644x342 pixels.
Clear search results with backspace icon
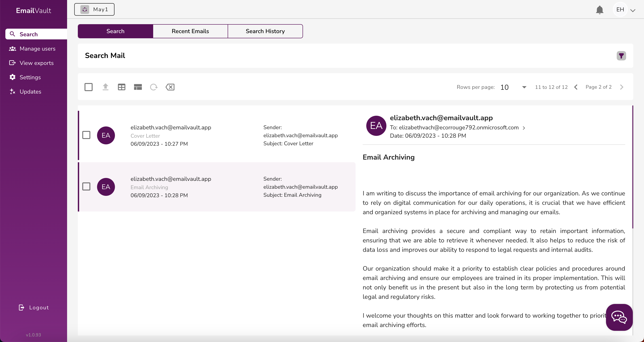(x=170, y=87)
